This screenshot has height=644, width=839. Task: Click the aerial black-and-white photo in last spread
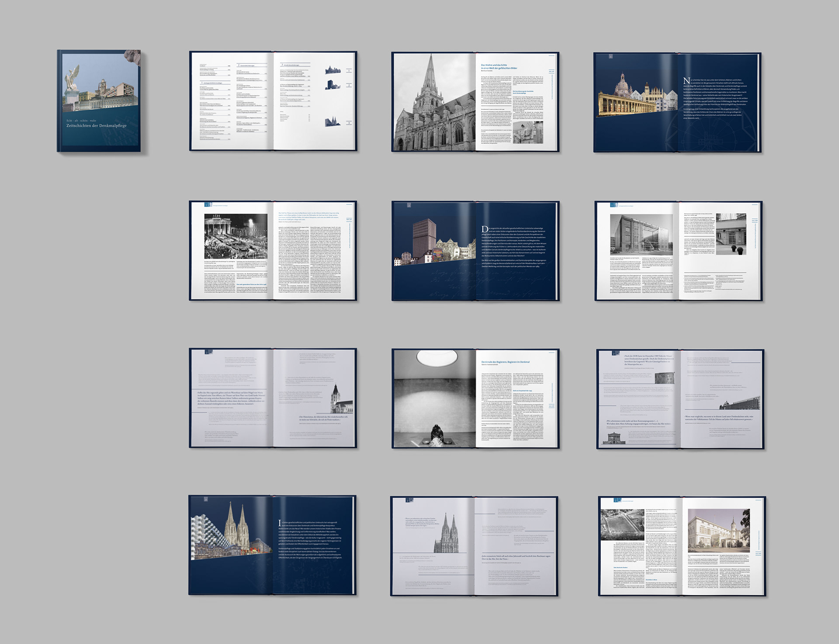pyautogui.click(x=622, y=524)
